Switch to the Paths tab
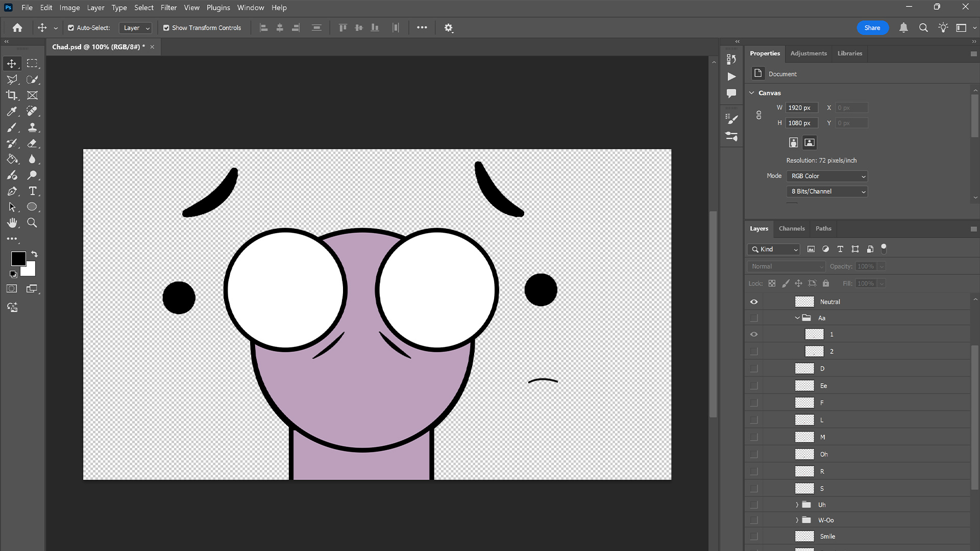This screenshot has width=980, height=551. [x=823, y=229]
